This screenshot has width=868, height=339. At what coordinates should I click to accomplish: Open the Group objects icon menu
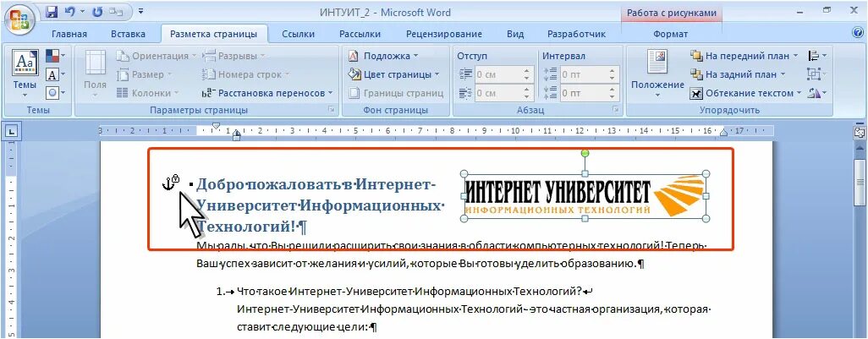pos(816,74)
